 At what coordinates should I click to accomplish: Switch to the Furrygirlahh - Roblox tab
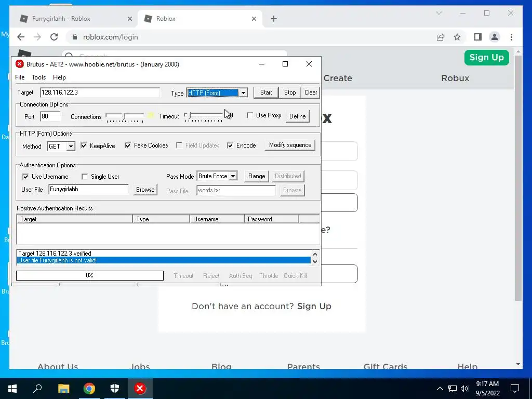(73, 19)
